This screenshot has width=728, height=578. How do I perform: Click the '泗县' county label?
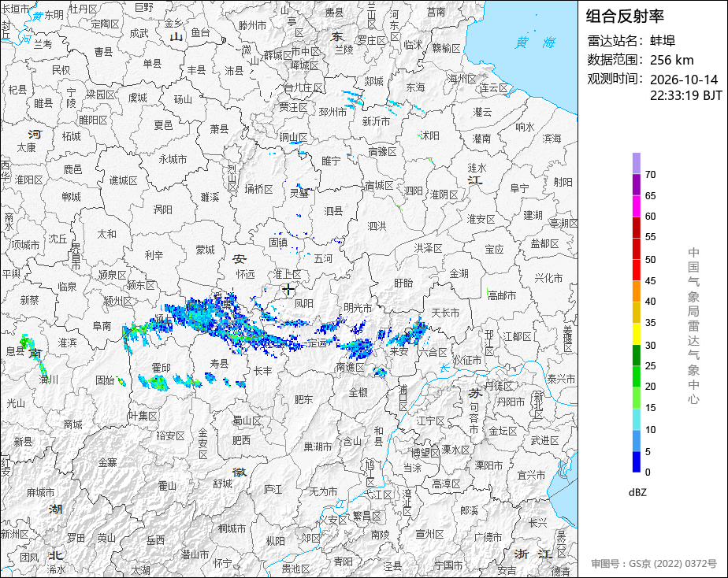point(333,212)
